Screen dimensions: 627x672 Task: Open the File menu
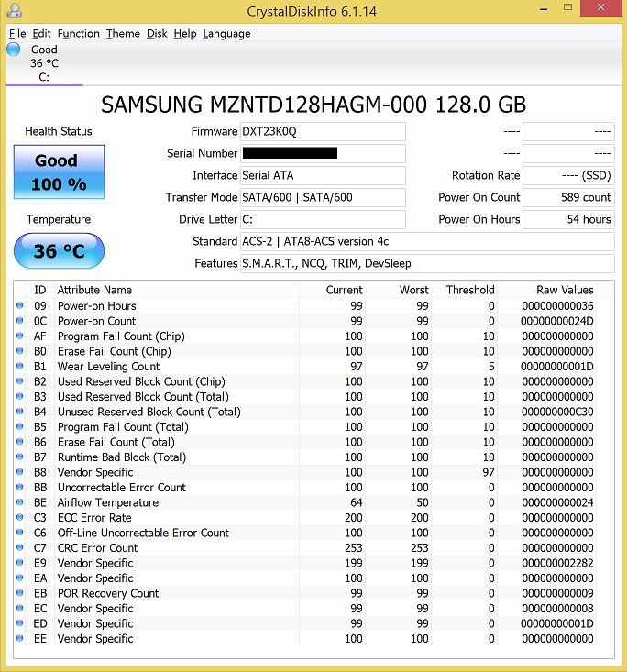coord(17,33)
